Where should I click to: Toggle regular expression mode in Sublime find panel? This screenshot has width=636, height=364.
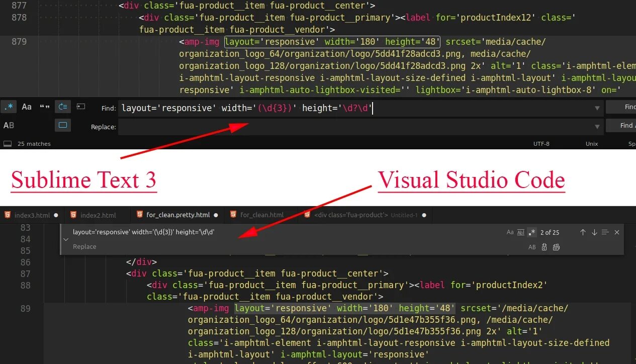coord(9,107)
